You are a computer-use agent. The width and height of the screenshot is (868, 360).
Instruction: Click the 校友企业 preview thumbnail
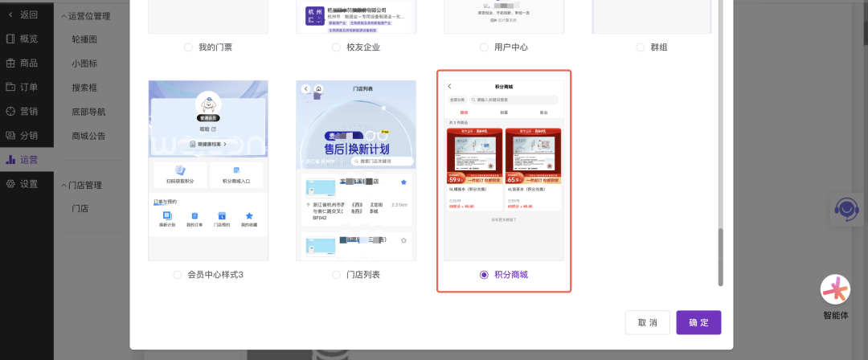coord(356,17)
